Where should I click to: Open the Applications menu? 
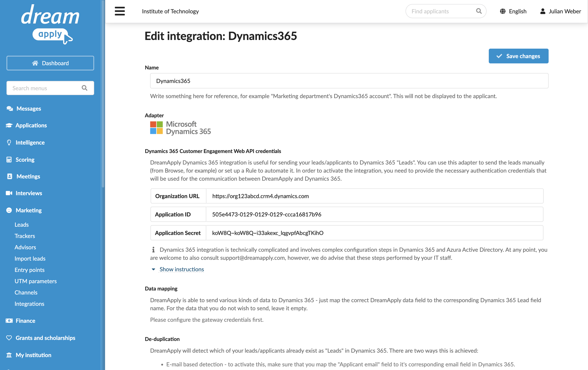coord(31,125)
